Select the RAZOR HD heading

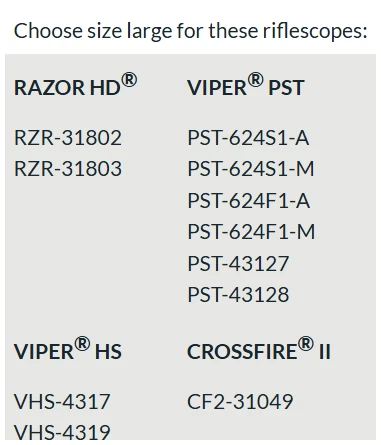pyautogui.click(x=75, y=85)
